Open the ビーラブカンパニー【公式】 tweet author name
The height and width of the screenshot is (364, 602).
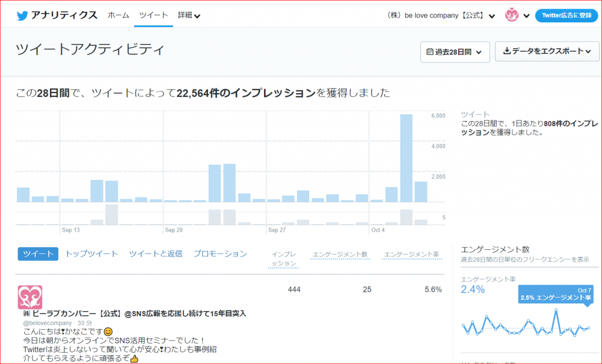click(x=135, y=313)
